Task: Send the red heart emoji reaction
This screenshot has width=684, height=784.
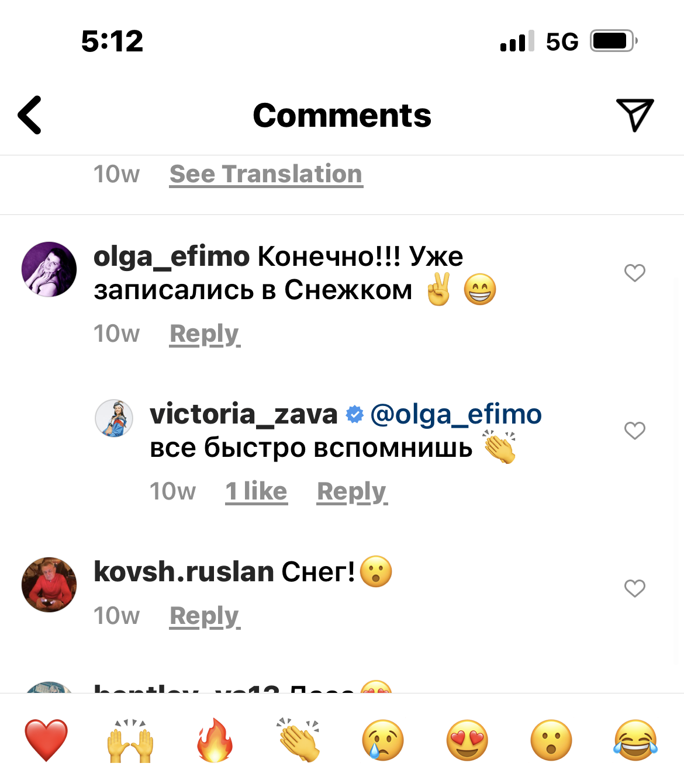Action: (46, 740)
